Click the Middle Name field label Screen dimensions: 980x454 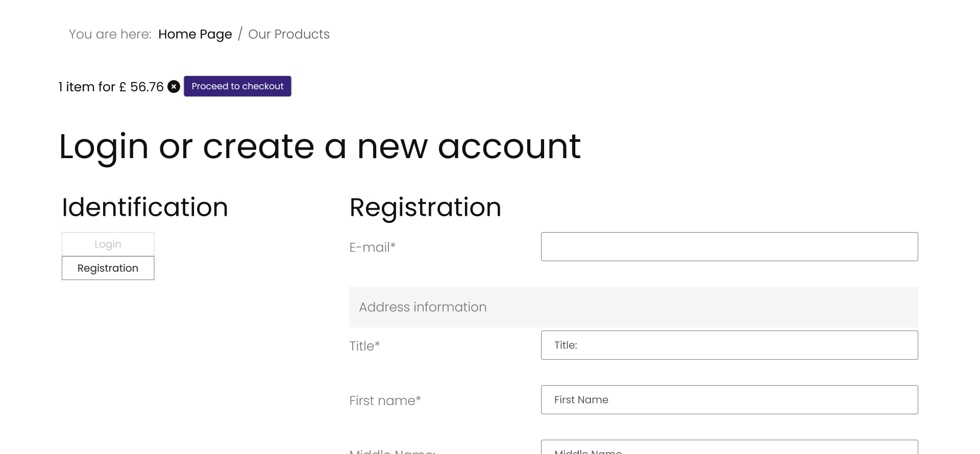392,451
